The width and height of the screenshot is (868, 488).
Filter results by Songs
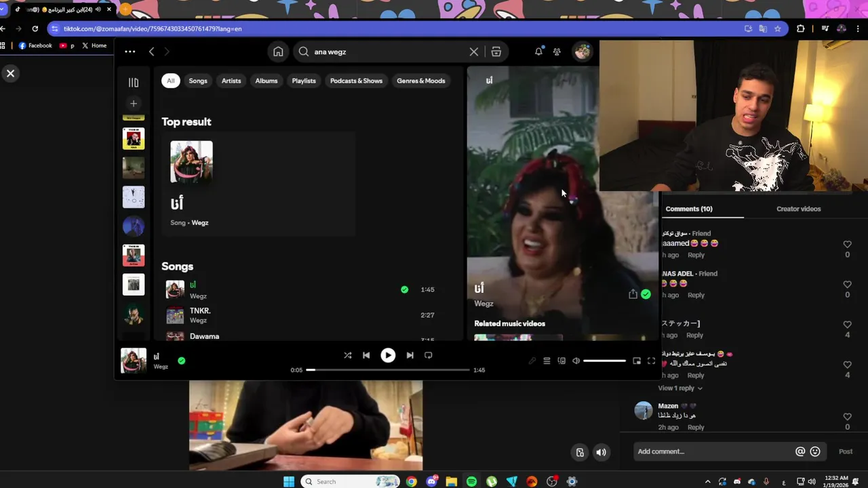pyautogui.click(x=198, y=81)
